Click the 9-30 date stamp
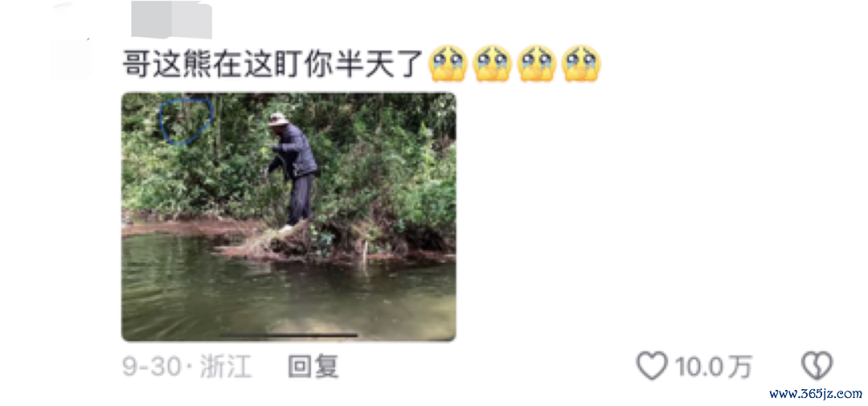Viewport: 868px width, 406px height. coord(151,367)
